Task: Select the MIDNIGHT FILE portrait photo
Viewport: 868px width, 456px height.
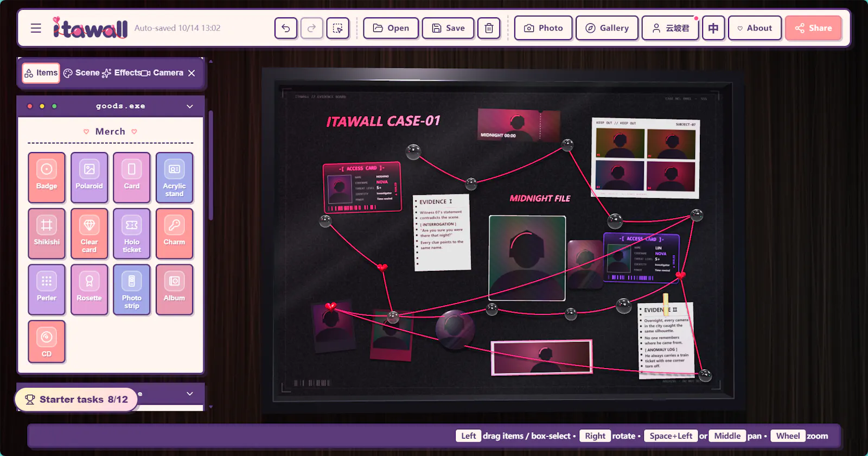Action: (x=527, y=258)
